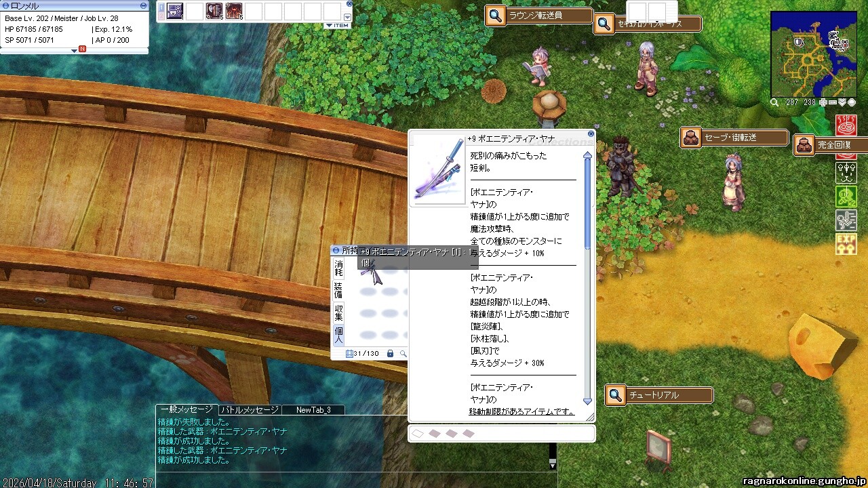Click the +9 sword icon in inventory
The height and width of the screenshot is (488, 868).
(368, 269)
